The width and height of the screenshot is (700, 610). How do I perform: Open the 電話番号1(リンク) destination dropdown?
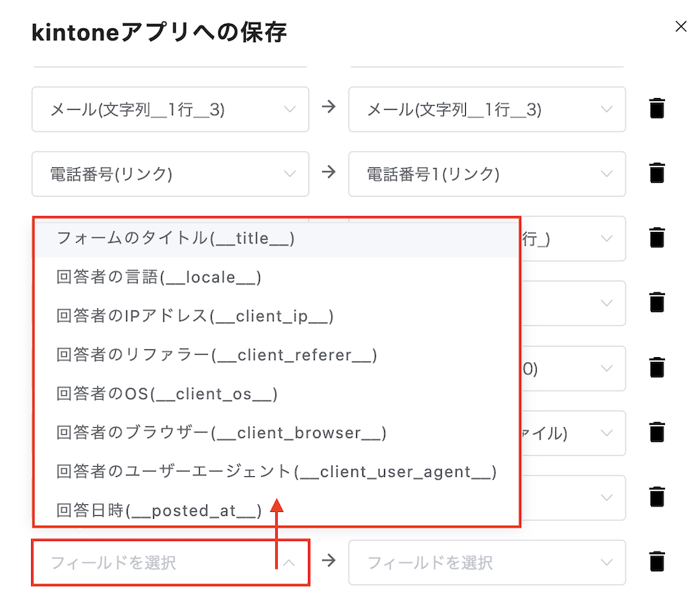click(x=487, y=174)
